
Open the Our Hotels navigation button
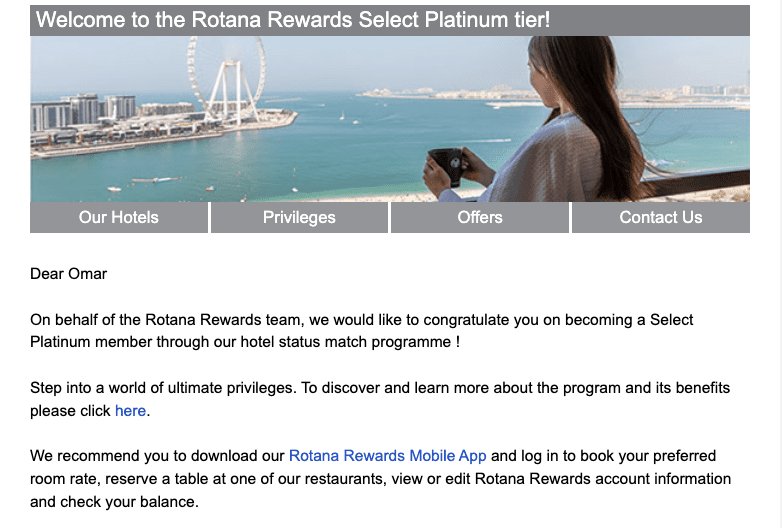coord(119,217)
